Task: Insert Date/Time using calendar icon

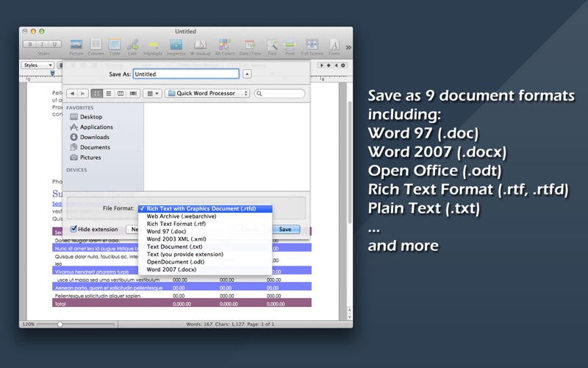Action: pyautogui.click(x=250, y=44)
